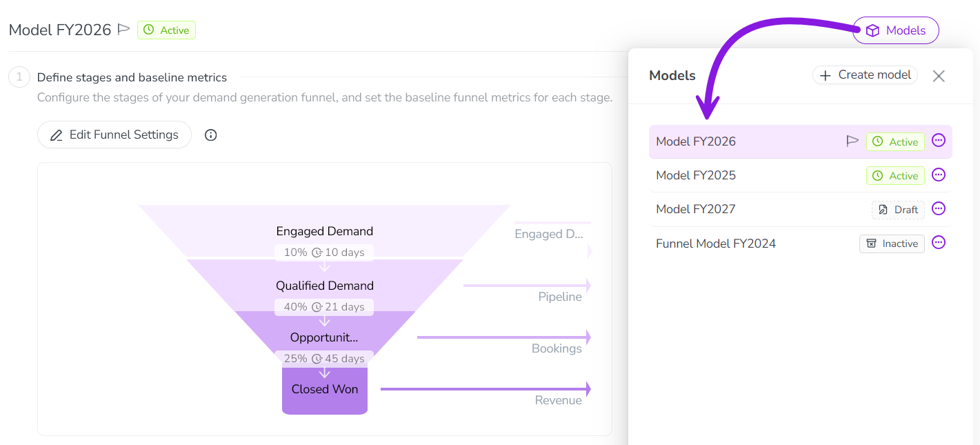Open Edit Funnel Settings
This screenshot has width=980, height=445.
click(x=114, y=135)
